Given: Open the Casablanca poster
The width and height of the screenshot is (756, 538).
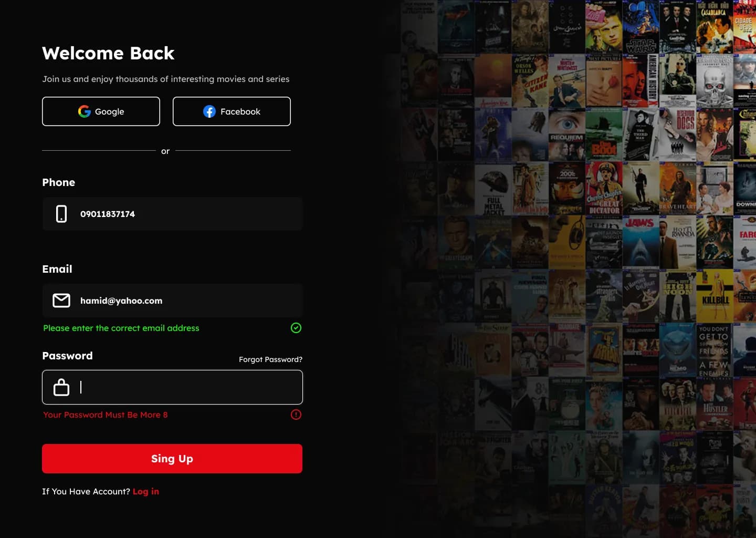Looking at the screenshot, I should tap(714, 26).
